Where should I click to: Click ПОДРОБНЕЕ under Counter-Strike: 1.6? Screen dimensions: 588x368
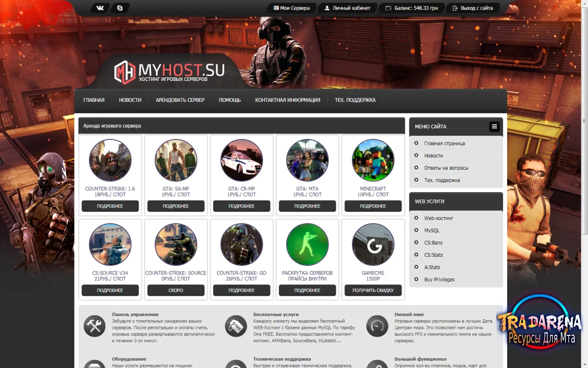[110, 206]
